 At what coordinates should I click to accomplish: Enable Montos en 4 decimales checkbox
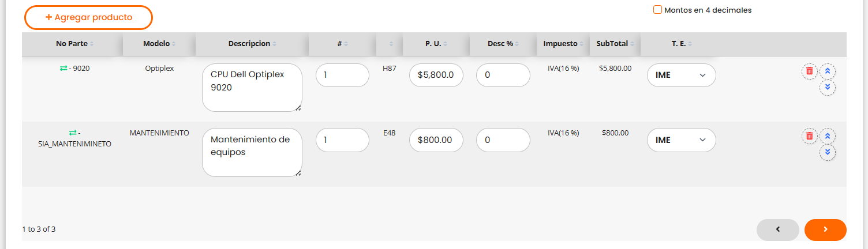coord(657,10)
